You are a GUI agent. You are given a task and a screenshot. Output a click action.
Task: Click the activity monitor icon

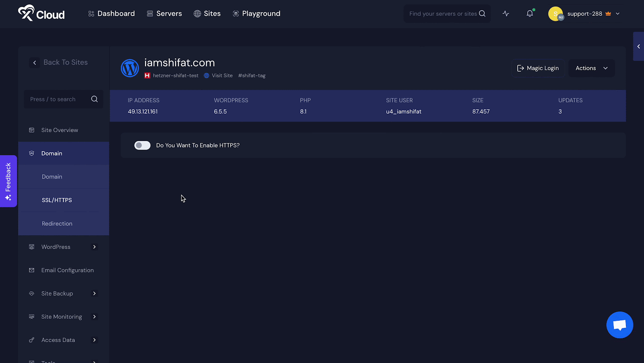pos(506,13)
